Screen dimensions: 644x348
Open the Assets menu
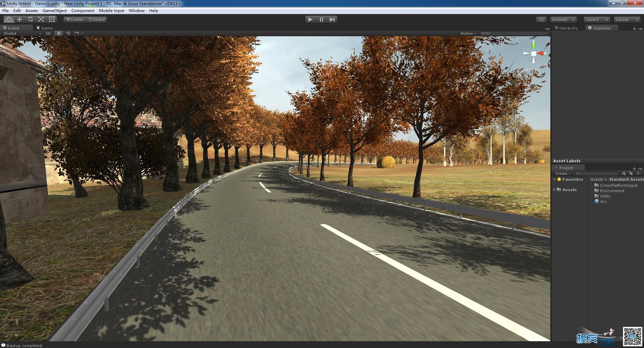pos(32,11)
